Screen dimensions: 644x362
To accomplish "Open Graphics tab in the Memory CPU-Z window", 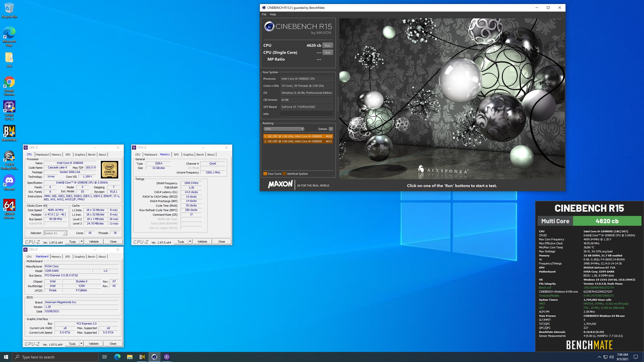I will click(188, 155).
